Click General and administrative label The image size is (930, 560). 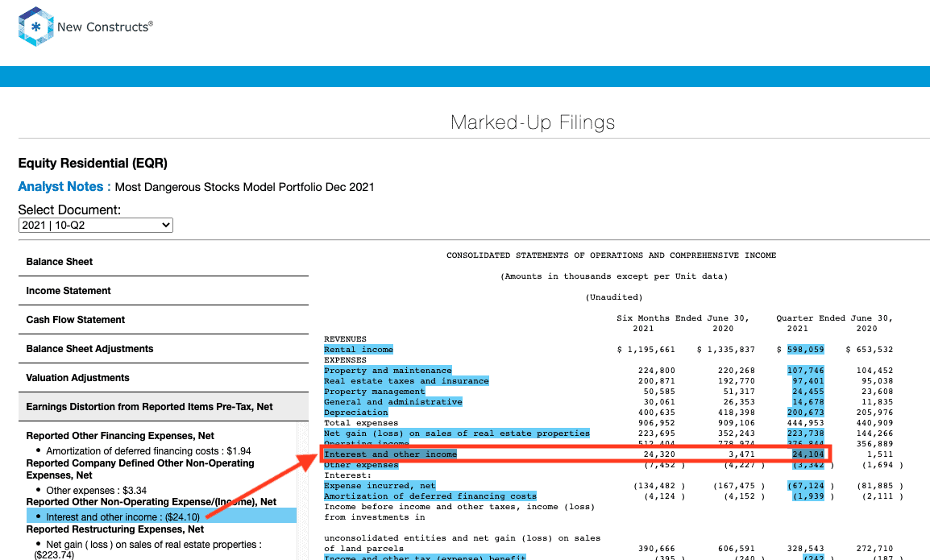click(392, 402)
